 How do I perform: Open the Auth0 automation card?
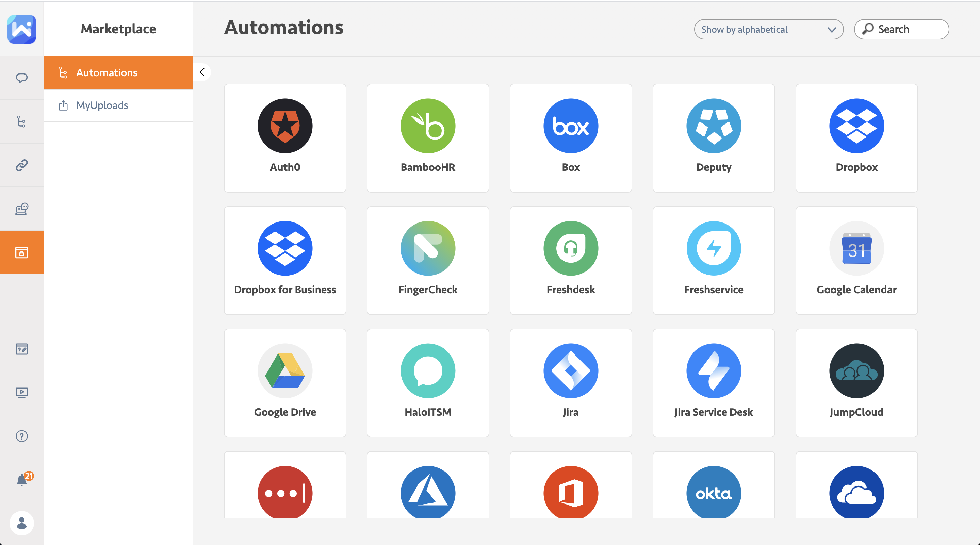point(285,138)
